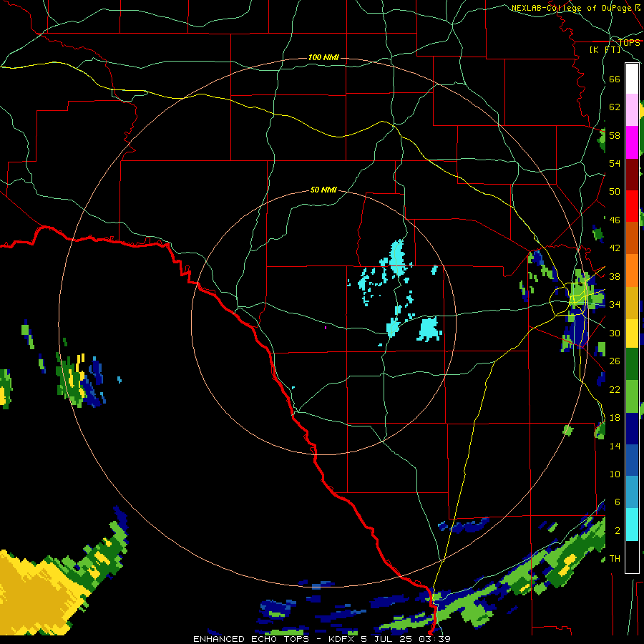
Task: Select the dark maroon legend swatch
Action: click(632, 175)
